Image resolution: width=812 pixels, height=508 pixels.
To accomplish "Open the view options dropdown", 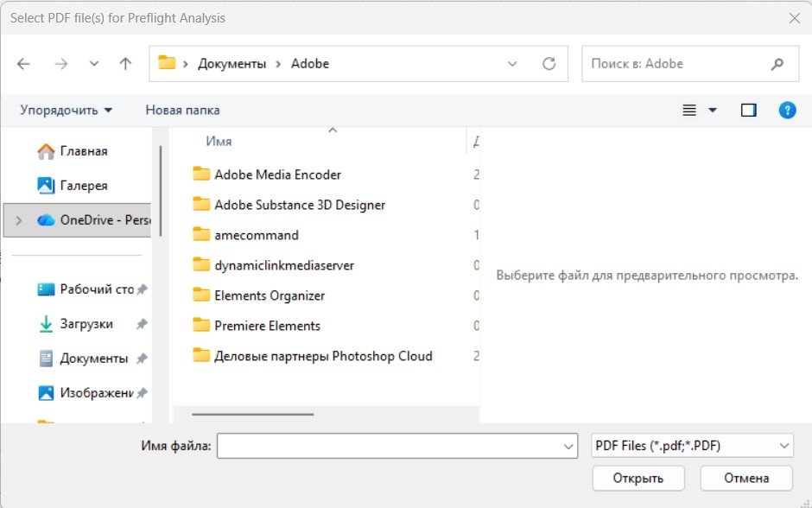I will point(713,111).
